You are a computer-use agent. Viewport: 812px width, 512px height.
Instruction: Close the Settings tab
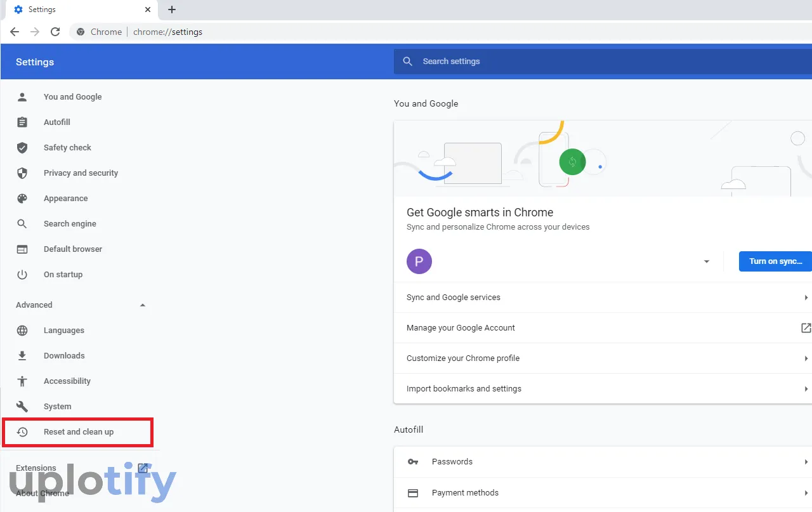148,10
